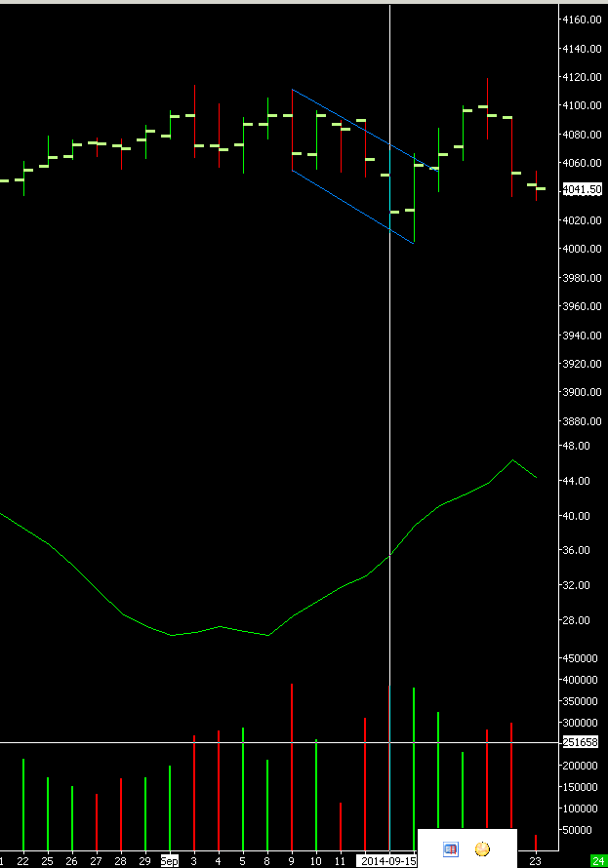
Task: Click the date label 29 on the time axis
Action: (144, 861)
